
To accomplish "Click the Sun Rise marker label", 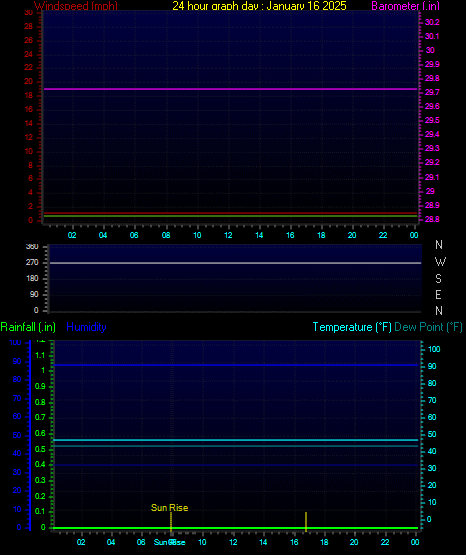I will pyautogui.click(x=169, y=508).
